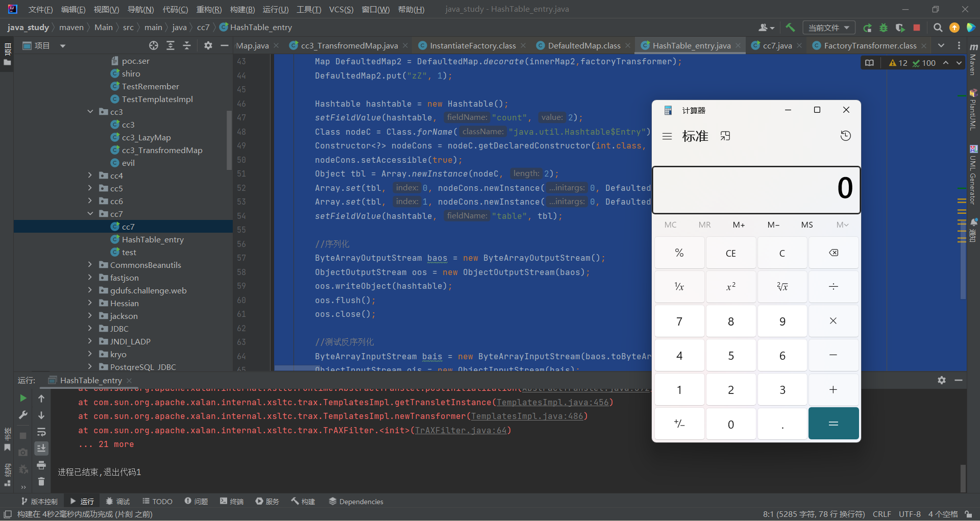Click the orange update arrow icon
This screenshot has height=521, width=980.
(x=954, y=28)
